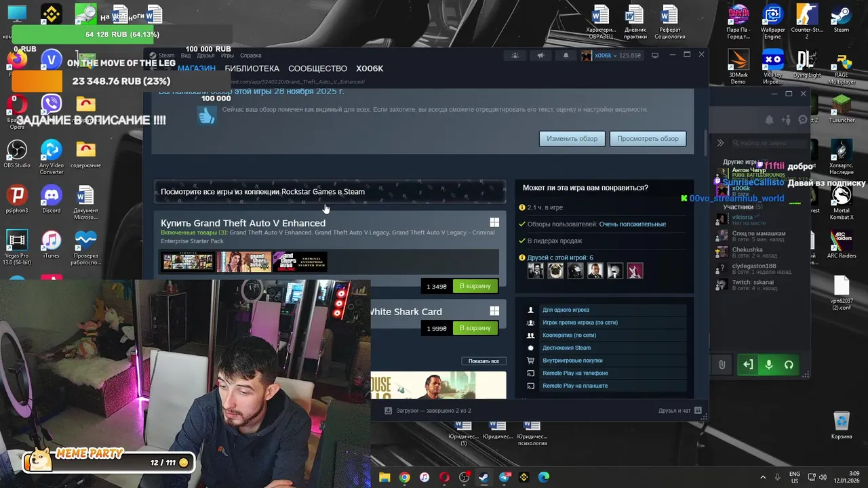This screenshot has width=868, height=488.
Task: Click add friend icon in friends window
Action: click(x=786, y=120)
